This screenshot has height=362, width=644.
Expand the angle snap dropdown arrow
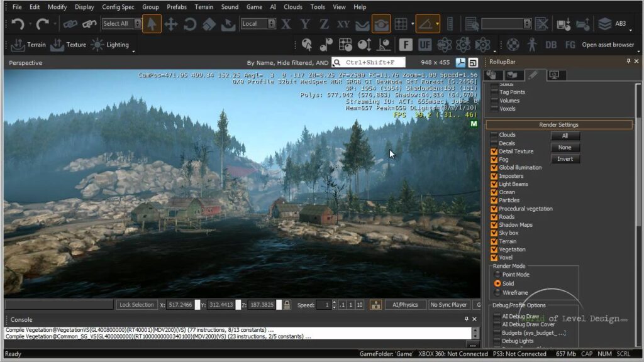pos(438,24)
